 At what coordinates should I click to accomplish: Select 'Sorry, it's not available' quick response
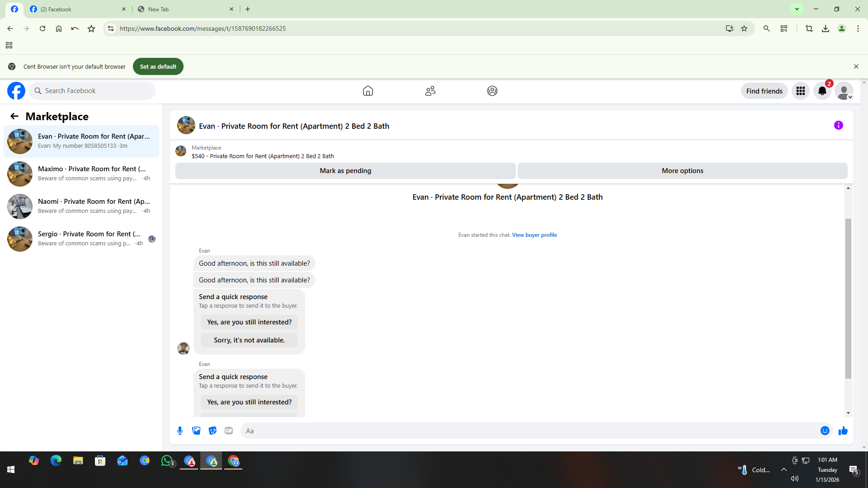(249, 340)
